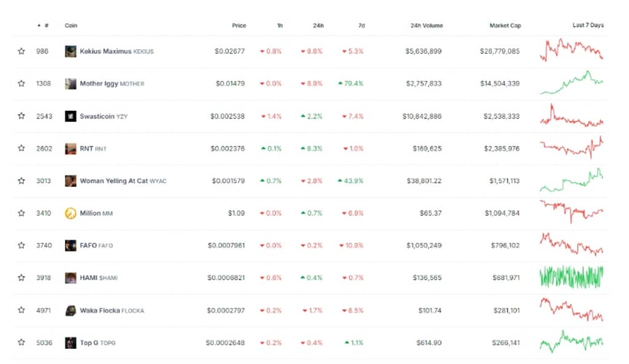
Task: Sort by Price column header
Action: pos(239,26)
